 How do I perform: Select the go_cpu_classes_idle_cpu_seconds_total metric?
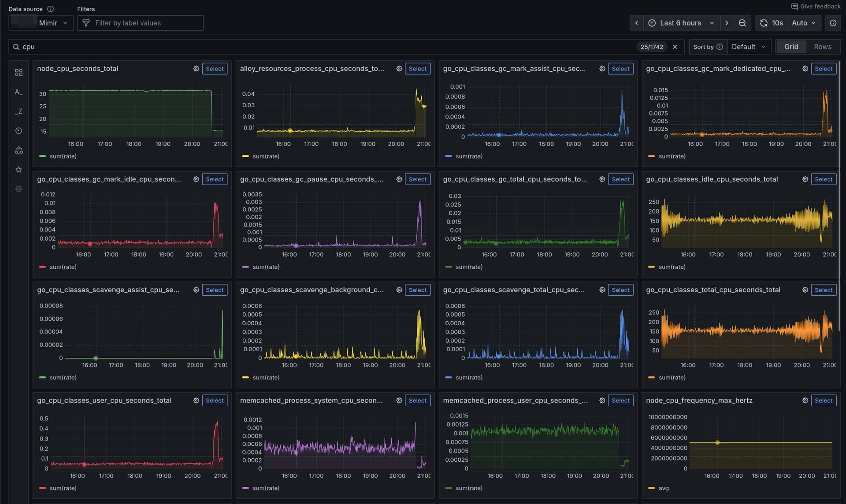tap(823, 179)
